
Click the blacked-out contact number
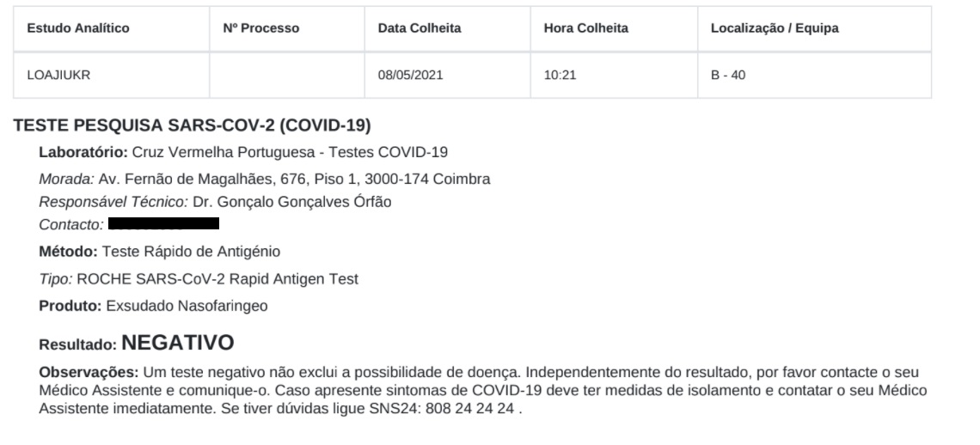(x=163, y=223)
